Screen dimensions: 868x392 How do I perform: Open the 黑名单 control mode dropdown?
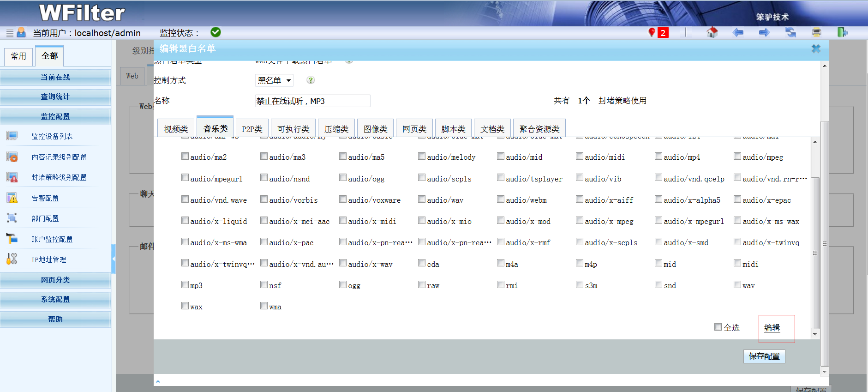[x=274, y=80]
